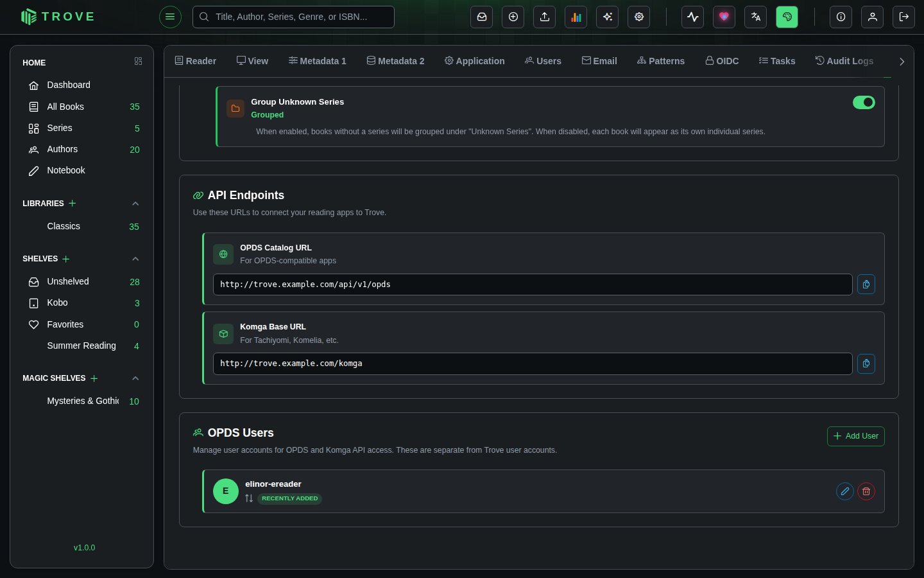Click the sparkle magic icon in top bar
The image size is (924, 578).
(x=608, y=17)
